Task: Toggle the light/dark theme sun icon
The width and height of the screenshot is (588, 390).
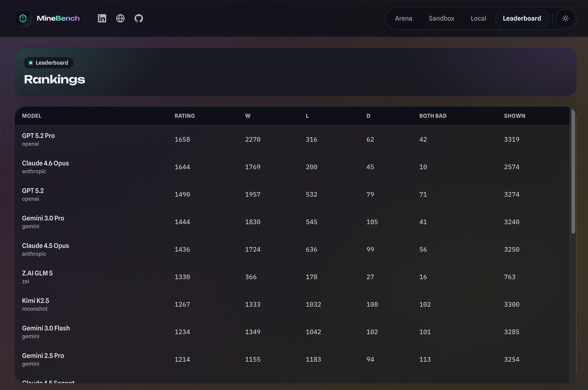Action: click(566, 18)
